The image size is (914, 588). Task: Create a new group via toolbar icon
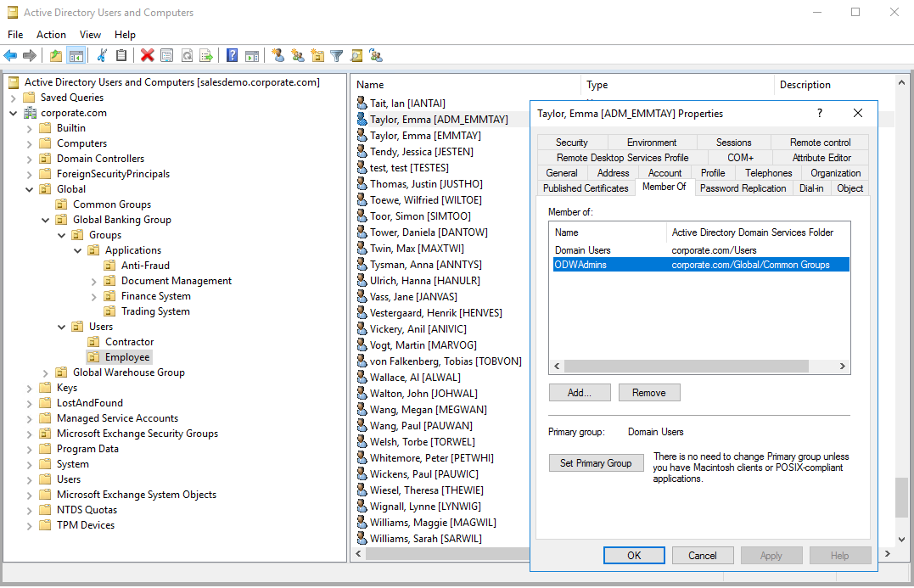(298, 56)
